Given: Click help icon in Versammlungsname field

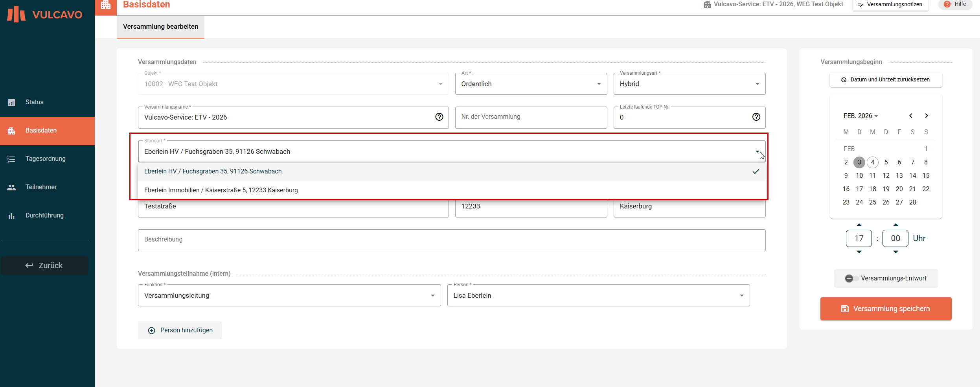Looking at the screenshot, I should pyautogui.click(x=439, y=117).
